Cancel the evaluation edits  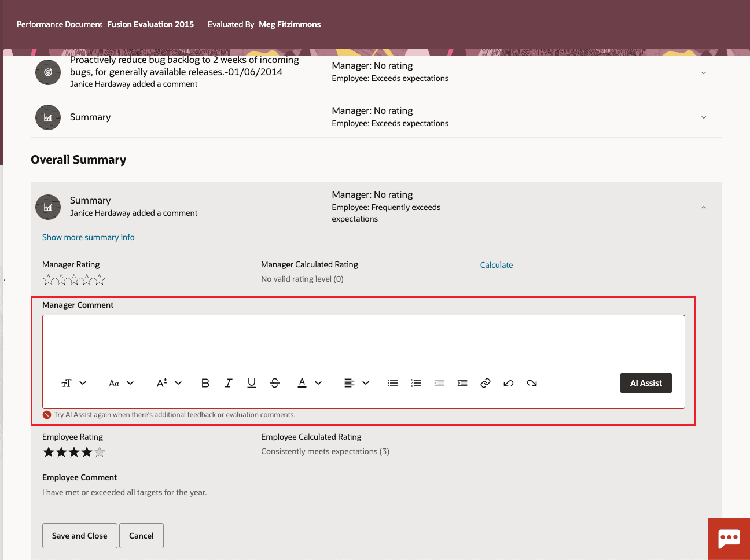pyautogui.click(x=141, y=536)
